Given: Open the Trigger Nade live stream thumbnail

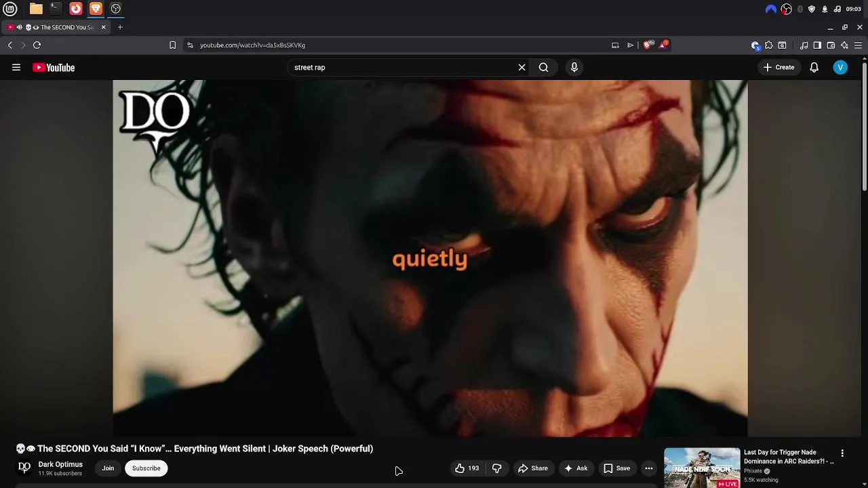Looking at the screenshot, I should click(x=702, y=468).
